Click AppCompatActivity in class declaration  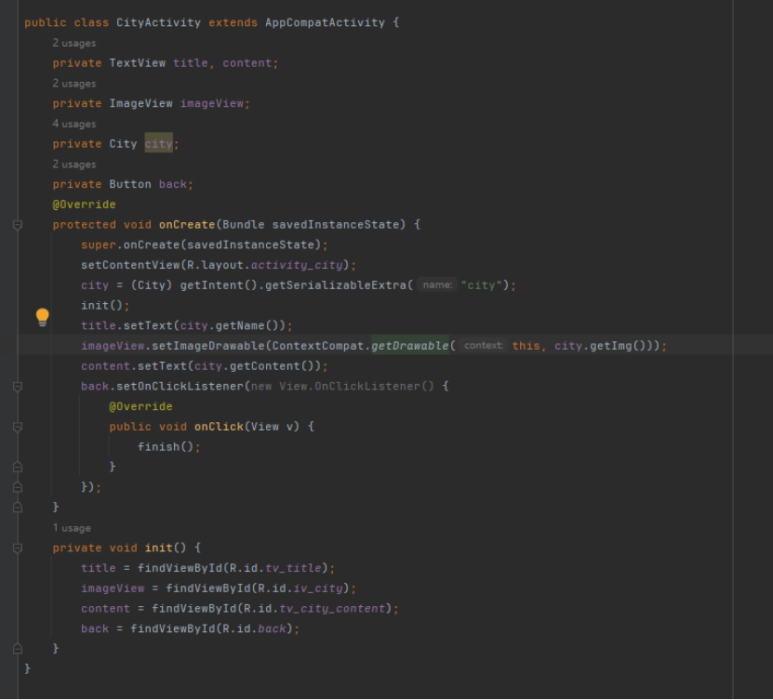coord(325,22)
